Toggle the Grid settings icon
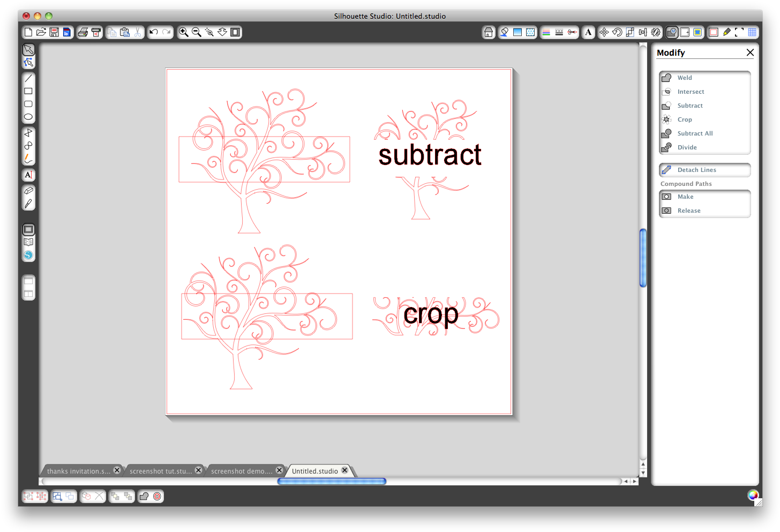The height and width of the screenshot is (532, 780). (x=752, y=32)
